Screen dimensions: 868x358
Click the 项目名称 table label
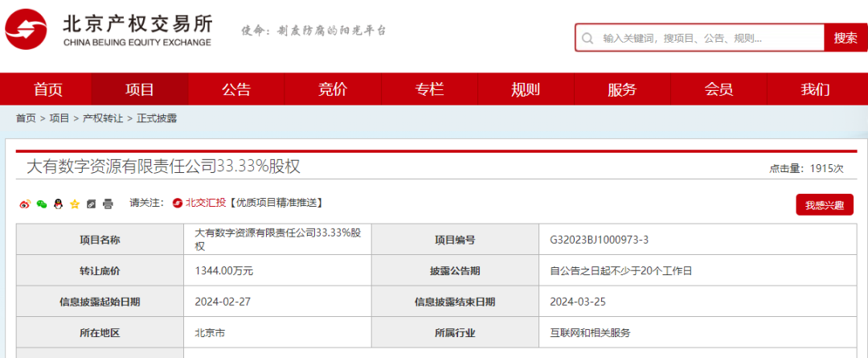click(100, 240)
